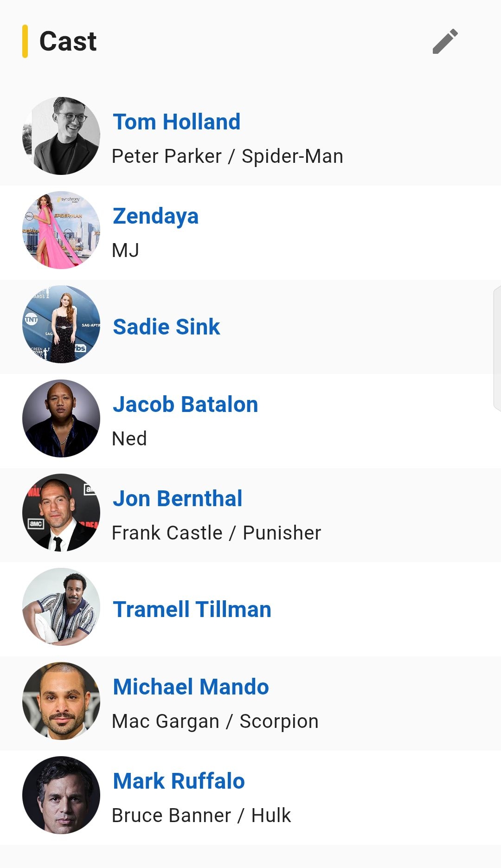Tap Michael Mando's headshot thumbnail
The width and height of the screenshot is (501, 868).
click(x=61, y=701)
